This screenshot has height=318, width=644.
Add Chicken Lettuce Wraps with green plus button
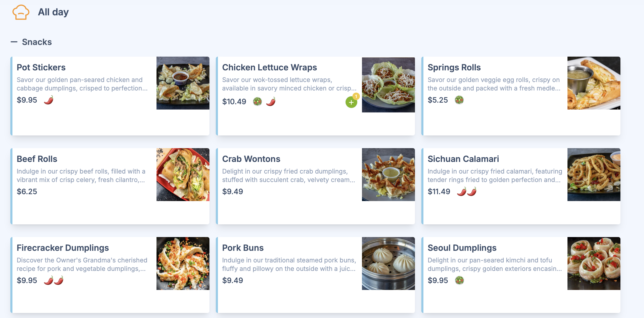tap(351, 102)
